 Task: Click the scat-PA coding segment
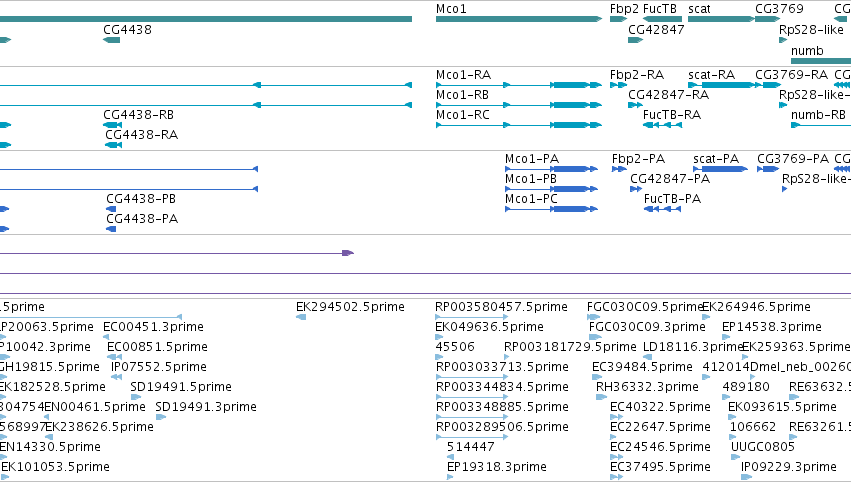[721, 169]
